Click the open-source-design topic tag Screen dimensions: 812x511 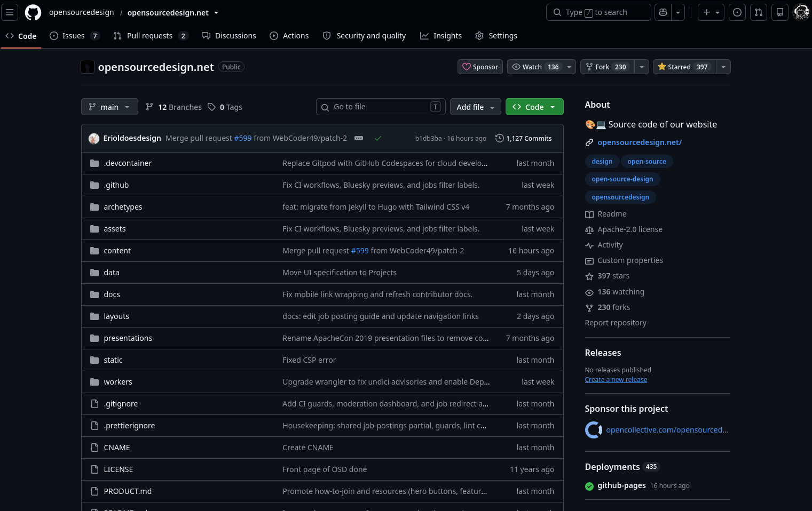click(x=622, y=179)
